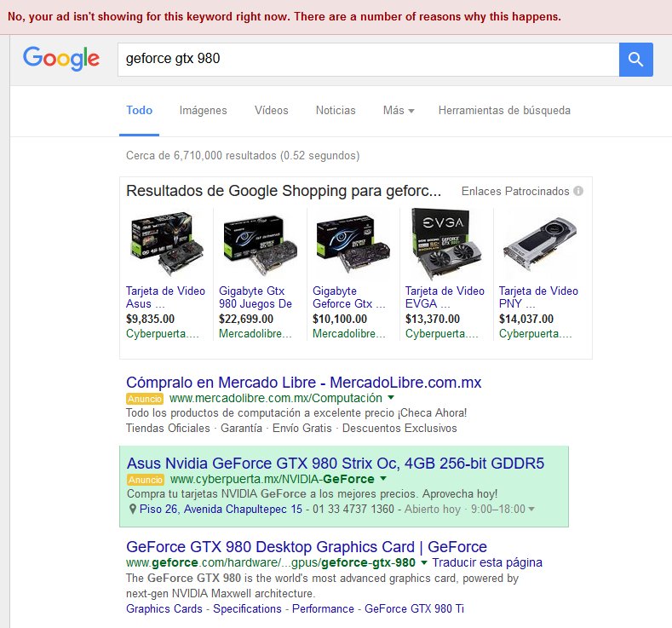
Task: Expand geforce.com result URL dropdown arrow
Action: (x=424, y=562)
